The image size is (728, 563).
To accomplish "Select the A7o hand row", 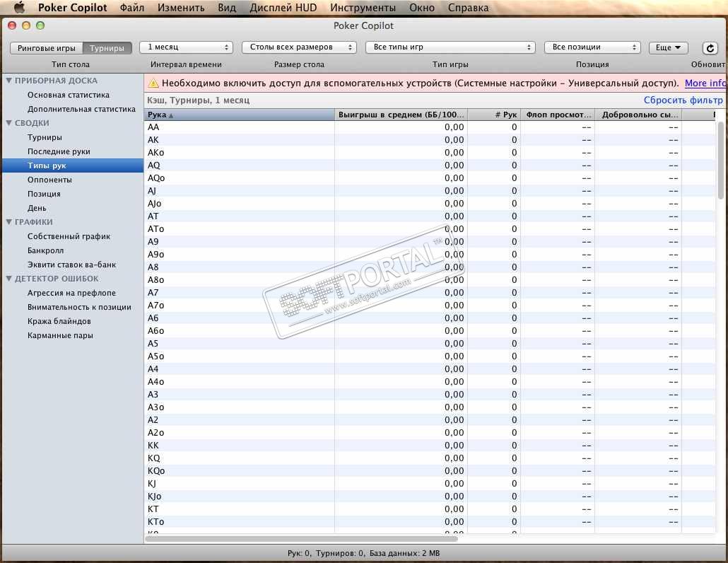I will click(x=430, y=305).
